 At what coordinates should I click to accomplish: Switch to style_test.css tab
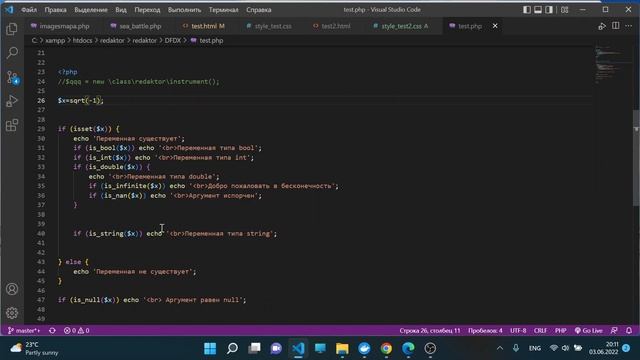pos(269,26)
